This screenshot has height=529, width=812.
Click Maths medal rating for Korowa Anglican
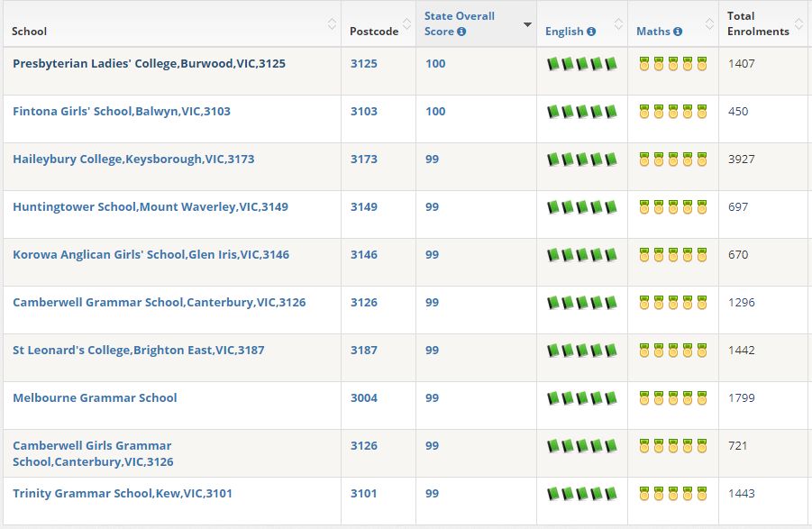[672, 255]
